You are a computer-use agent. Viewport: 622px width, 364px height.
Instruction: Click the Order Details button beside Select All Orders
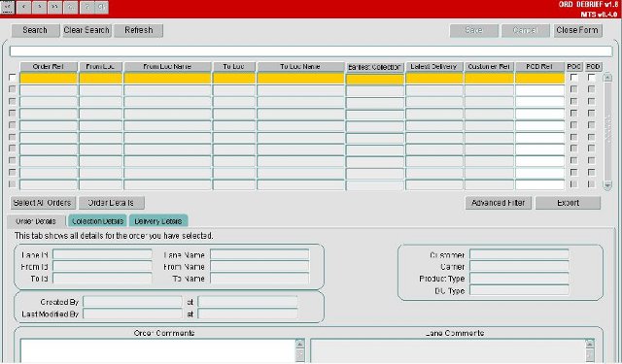[x=111, y=203]
